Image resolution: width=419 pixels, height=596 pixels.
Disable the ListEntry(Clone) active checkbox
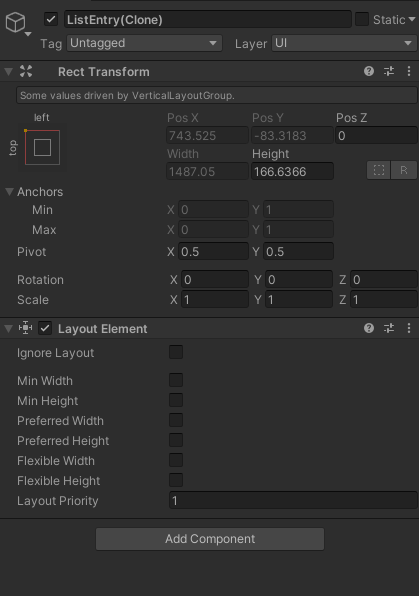(x=51, y=19)
